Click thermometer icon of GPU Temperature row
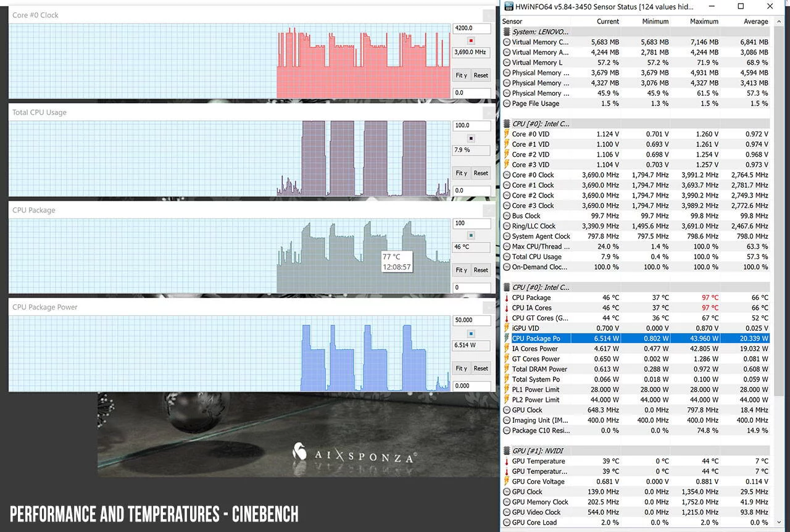The image size is (790, 532). [507, 461]
